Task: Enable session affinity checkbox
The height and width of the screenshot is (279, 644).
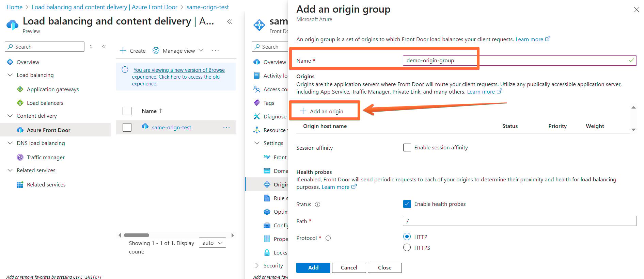Action: [407, 148]
